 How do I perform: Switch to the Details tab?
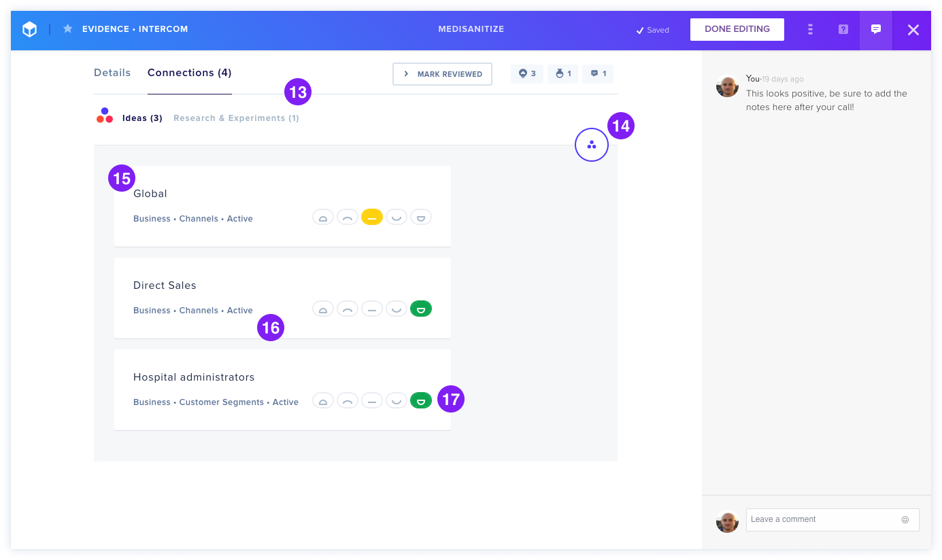coord(112,73)
